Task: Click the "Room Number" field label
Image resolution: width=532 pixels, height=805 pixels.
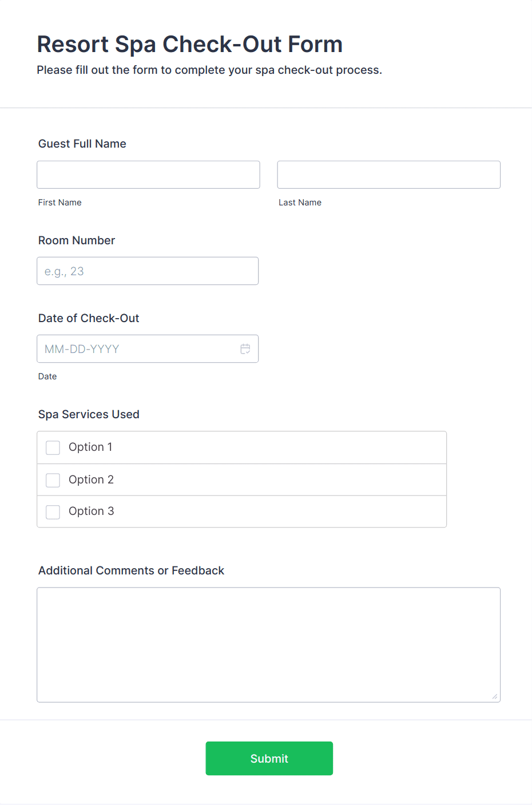Action: click(x=77, y=240)
